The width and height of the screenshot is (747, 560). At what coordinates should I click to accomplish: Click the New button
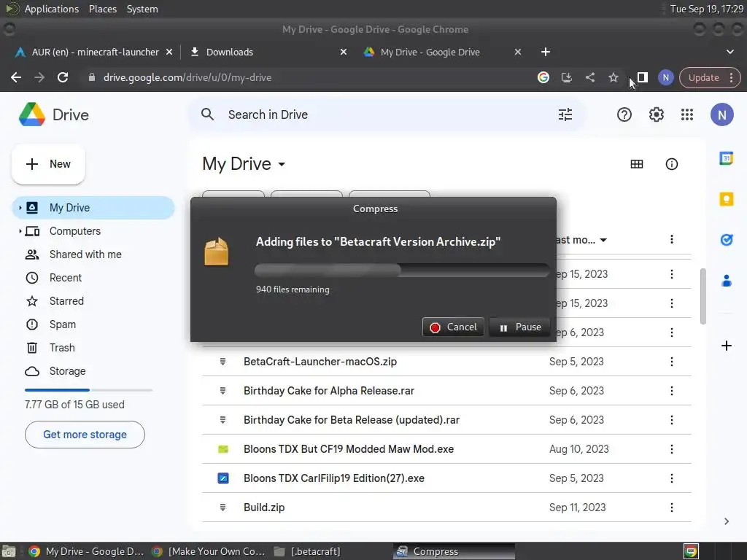48,164
